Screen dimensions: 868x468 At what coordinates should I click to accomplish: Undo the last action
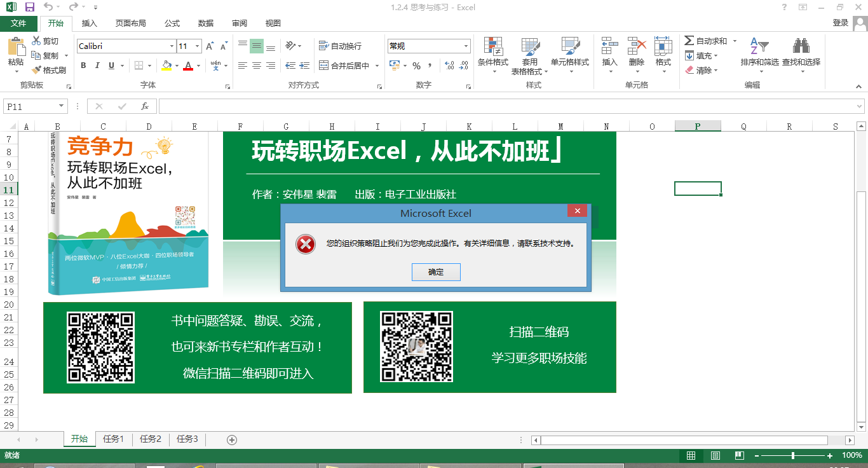click(49, 7)
